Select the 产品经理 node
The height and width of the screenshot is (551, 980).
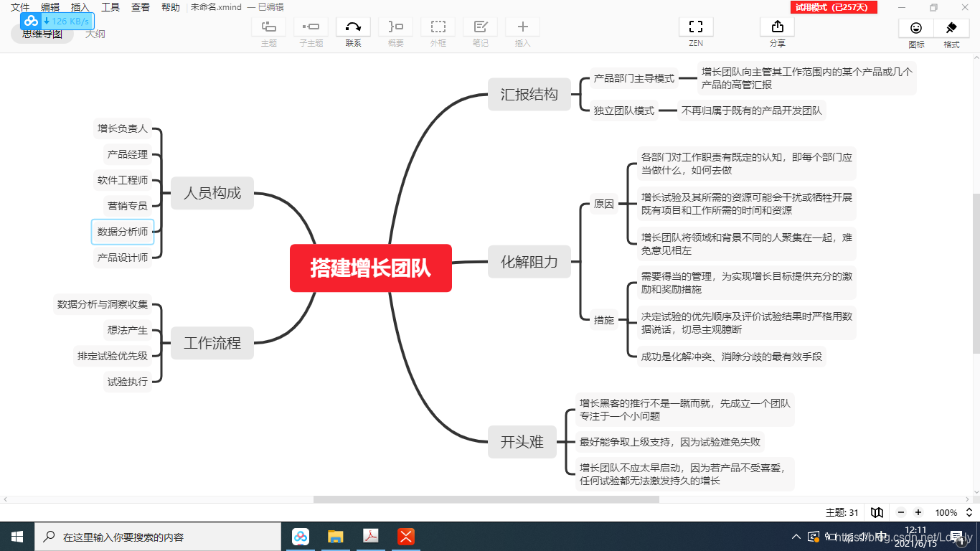[x=128, y=154]
